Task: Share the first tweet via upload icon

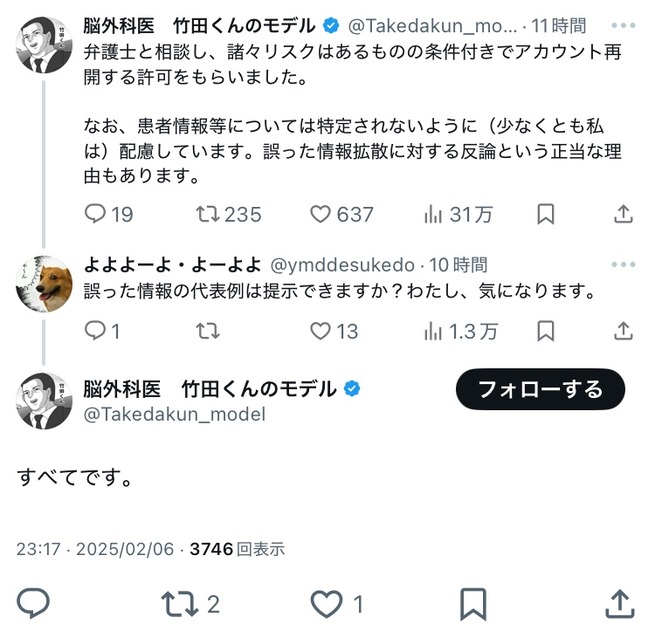Action: click(x=623, y=214)
